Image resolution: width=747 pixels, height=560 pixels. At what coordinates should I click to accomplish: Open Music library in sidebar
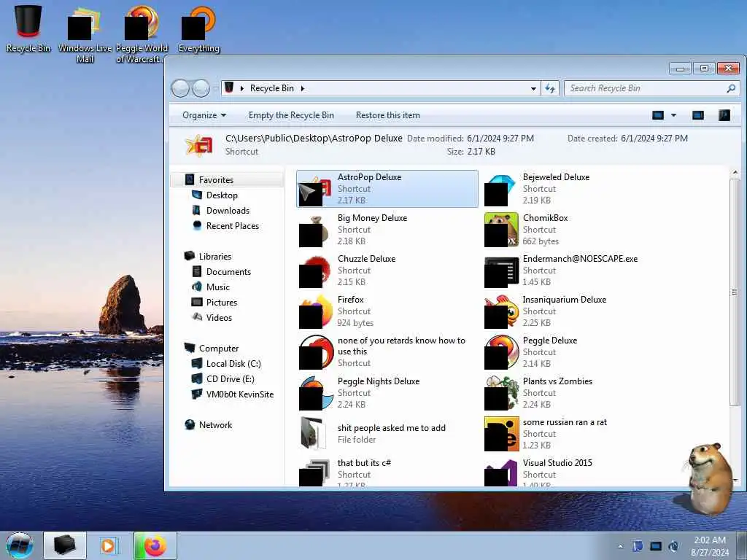click(217, 287)
